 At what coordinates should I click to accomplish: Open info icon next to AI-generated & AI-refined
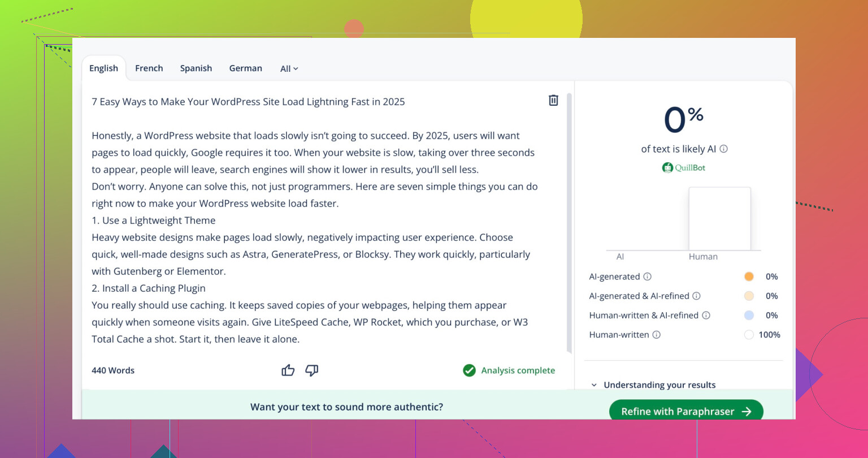pyautogui.click(x=697, y=296)
